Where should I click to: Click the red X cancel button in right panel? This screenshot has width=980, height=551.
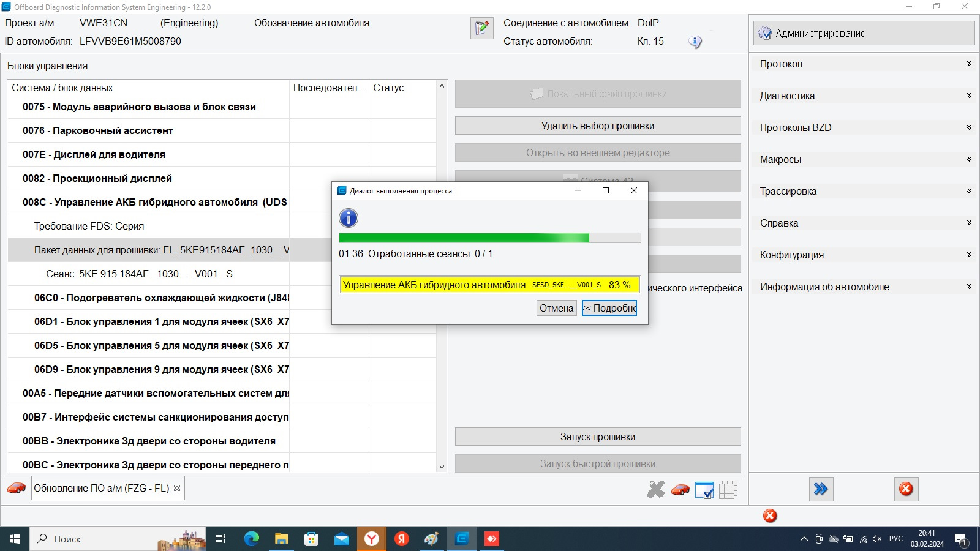906,489
